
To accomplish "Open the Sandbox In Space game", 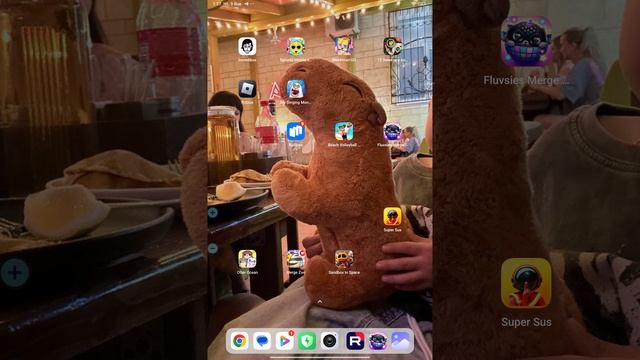I will point(344,259).
